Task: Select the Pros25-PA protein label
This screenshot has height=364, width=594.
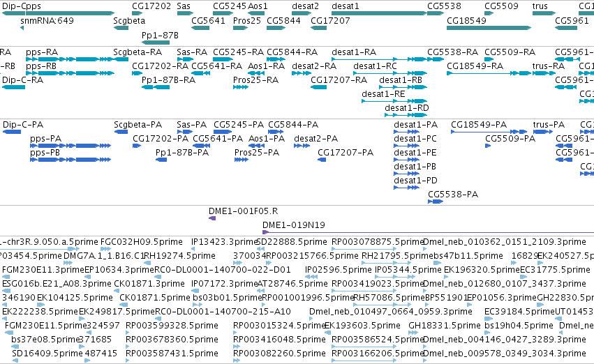Action: pyautogui.click(x=257, y=153)
